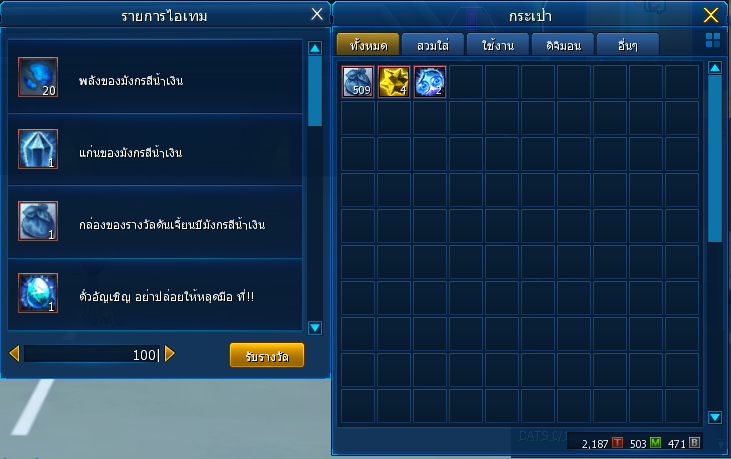Screen dimensions: 731x459
Task: Select the blue dragon power item icon
Action: (x=38, y=77)
